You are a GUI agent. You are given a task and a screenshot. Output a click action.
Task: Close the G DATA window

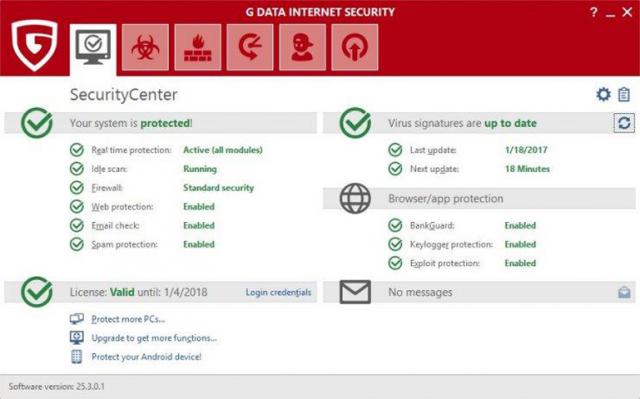pos(627,12)
